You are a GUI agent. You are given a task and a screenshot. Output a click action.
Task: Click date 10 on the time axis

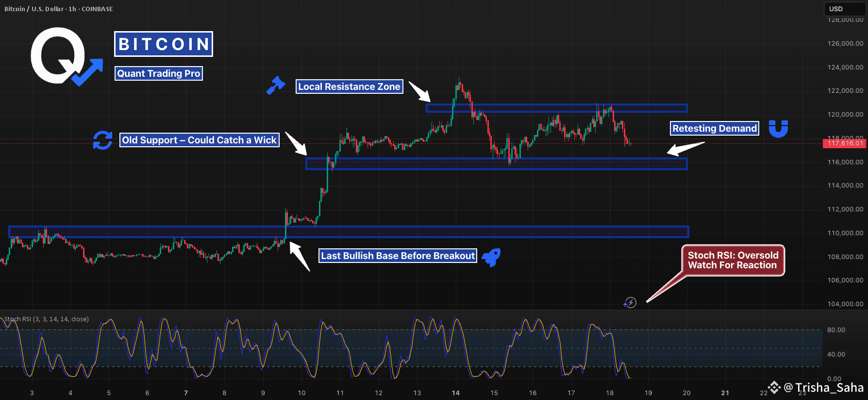(x=301, y=393)
